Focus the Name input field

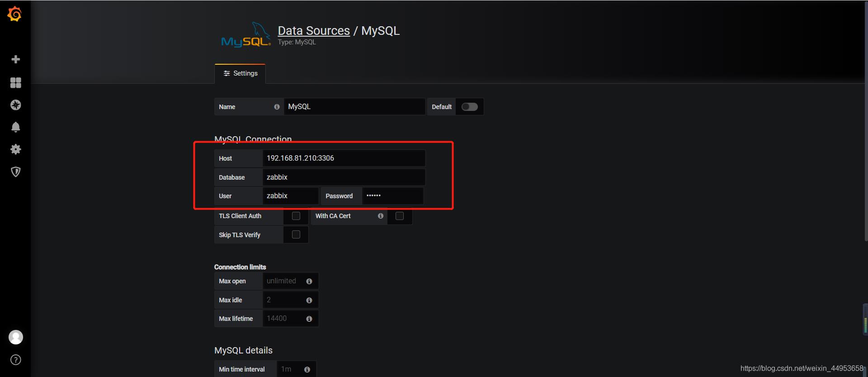(x=354, y=107)
